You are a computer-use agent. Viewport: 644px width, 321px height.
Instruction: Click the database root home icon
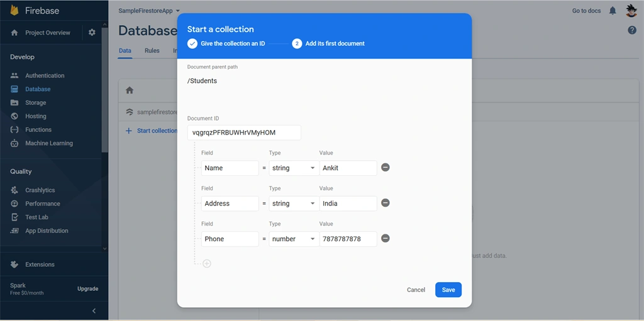130,90
